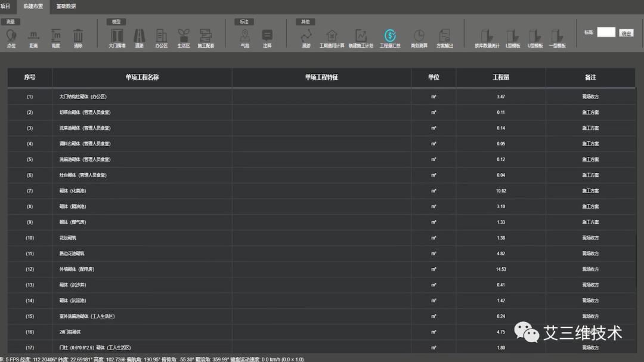
Task: Select the 外墙砌体 (配电房) row name
Action: pyautogui.click(x=77, y=269)
